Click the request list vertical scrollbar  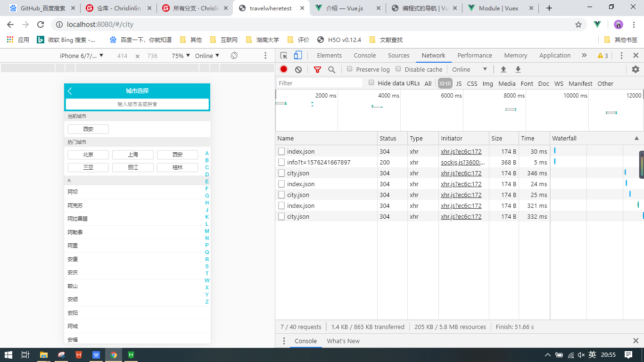642,165
